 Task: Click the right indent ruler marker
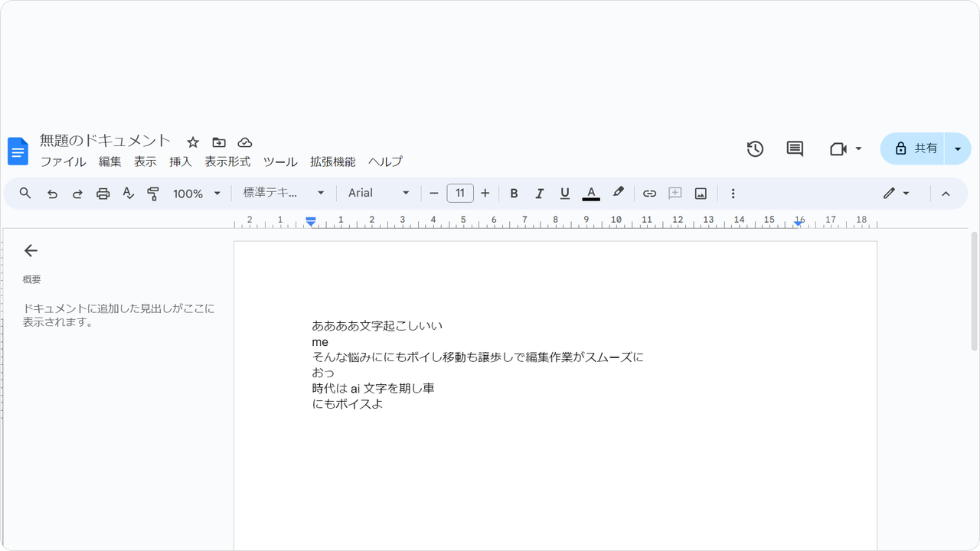pyautogui.click(x=799, y=223)
